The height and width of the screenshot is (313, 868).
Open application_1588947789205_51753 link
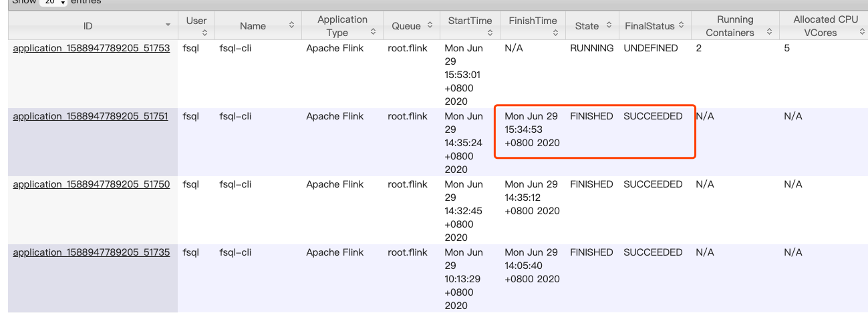(x=92, y=48)
